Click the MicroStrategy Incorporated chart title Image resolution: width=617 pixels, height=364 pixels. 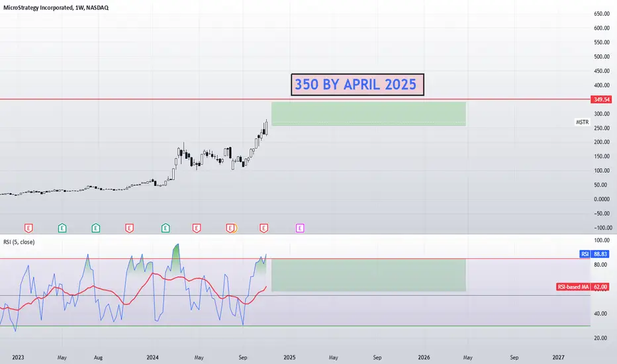pyautogui.click(x=56, y=7)
